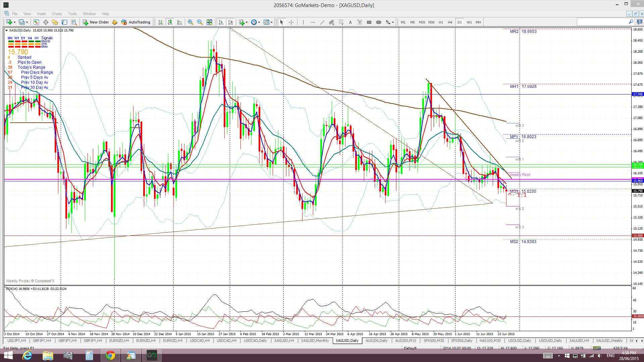
Task: Click the Zoom In magnifier icon
Action: pyautogui.click(x=190, y=22)
